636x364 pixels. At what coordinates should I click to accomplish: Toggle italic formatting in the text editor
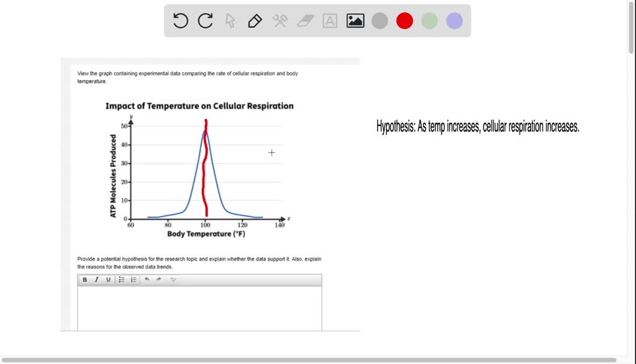coord(96,280)
